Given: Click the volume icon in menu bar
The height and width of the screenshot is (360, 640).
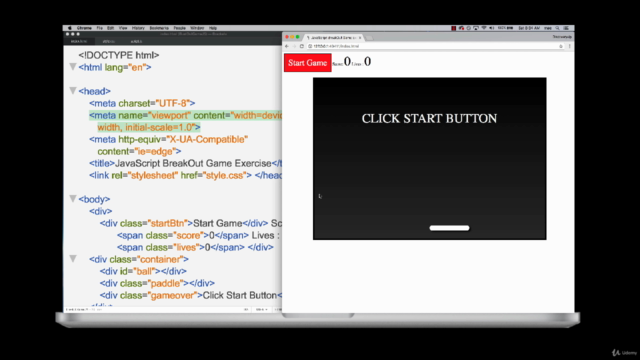Looking at the screenshot, I should tap(491, 28).
